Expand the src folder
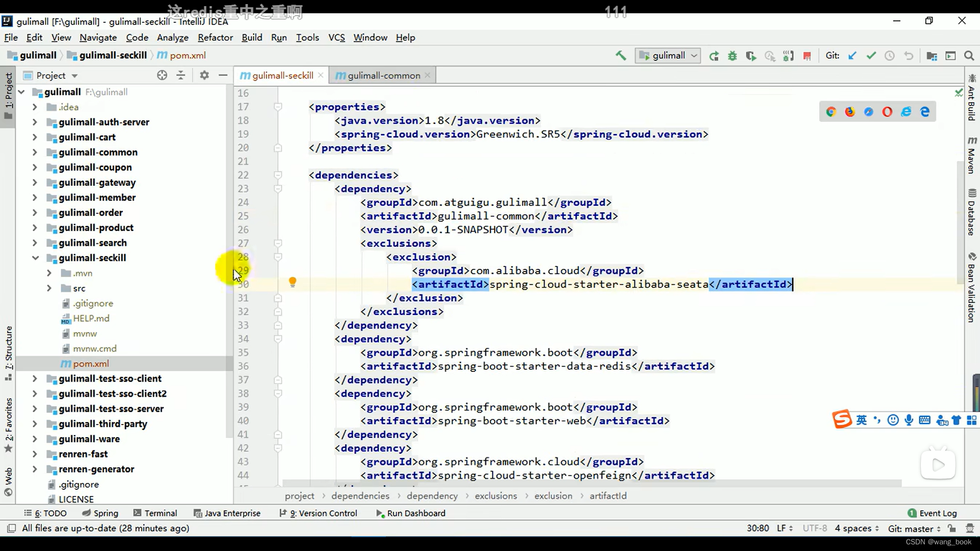 (49, 288)
